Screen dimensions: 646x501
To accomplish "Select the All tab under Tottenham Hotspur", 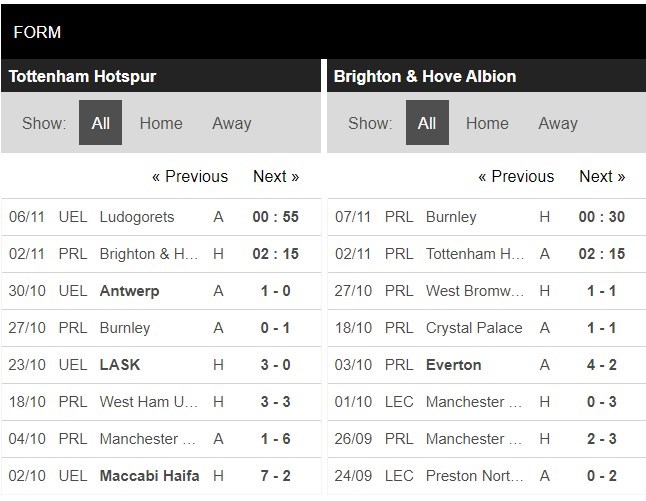I will click(100, 123).
